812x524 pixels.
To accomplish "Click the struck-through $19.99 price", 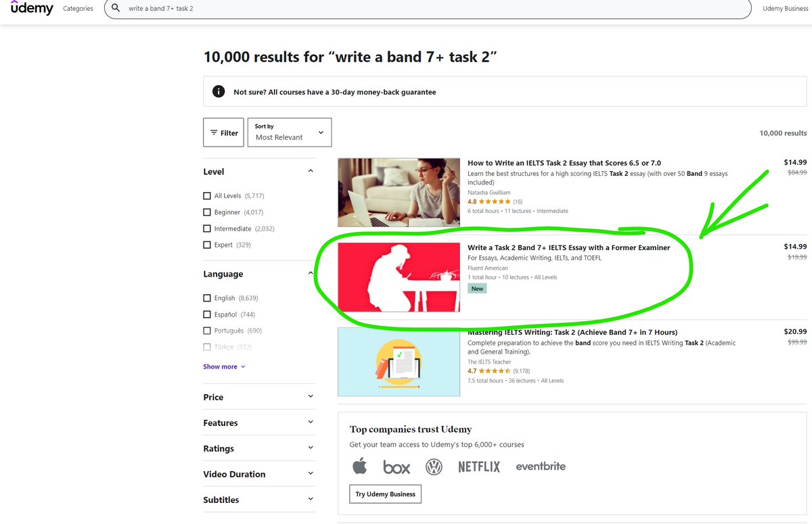I will tap(797, 257).
